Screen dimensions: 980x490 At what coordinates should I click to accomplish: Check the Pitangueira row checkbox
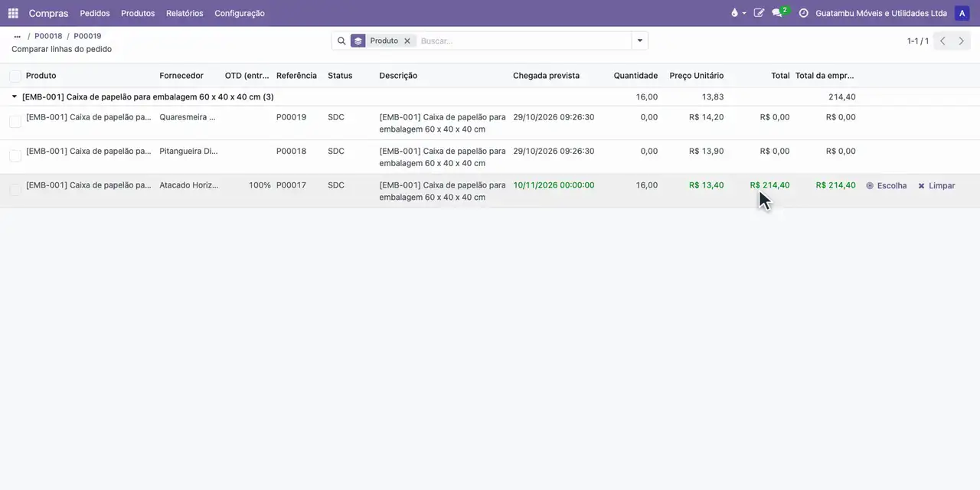click(15, 155)
